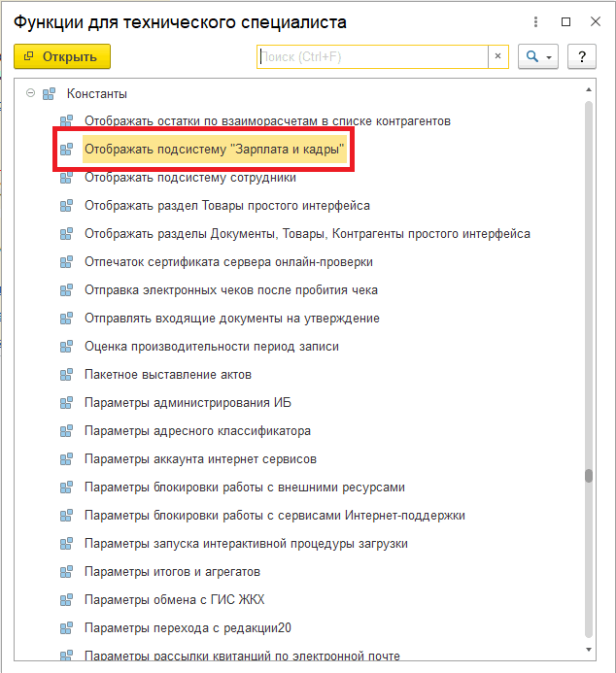
Task: Click icon beside Параметры аккаунта интернет сервисов
Action: [x=66, y=459]
